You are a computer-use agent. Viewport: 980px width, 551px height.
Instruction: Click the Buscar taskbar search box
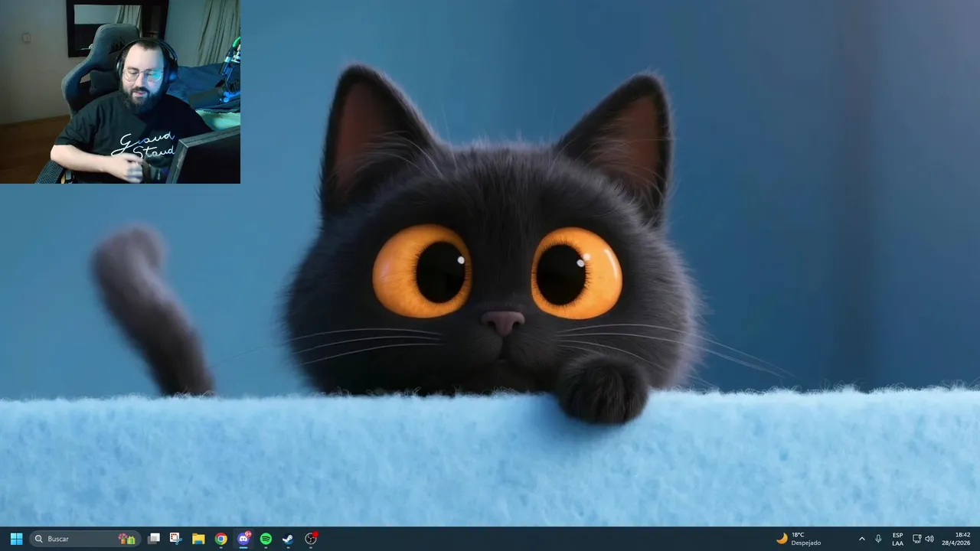tap(85, 539)
